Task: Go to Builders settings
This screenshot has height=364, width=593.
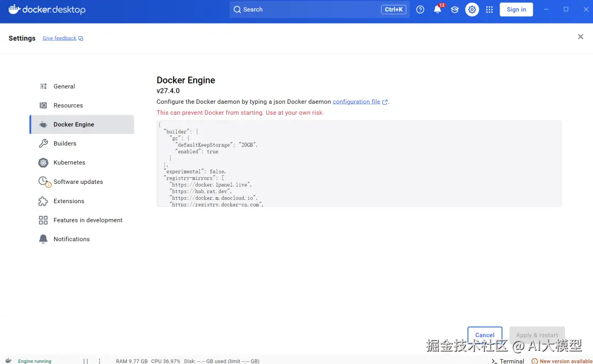Action: pyautogui.click(x=82, y=143)
